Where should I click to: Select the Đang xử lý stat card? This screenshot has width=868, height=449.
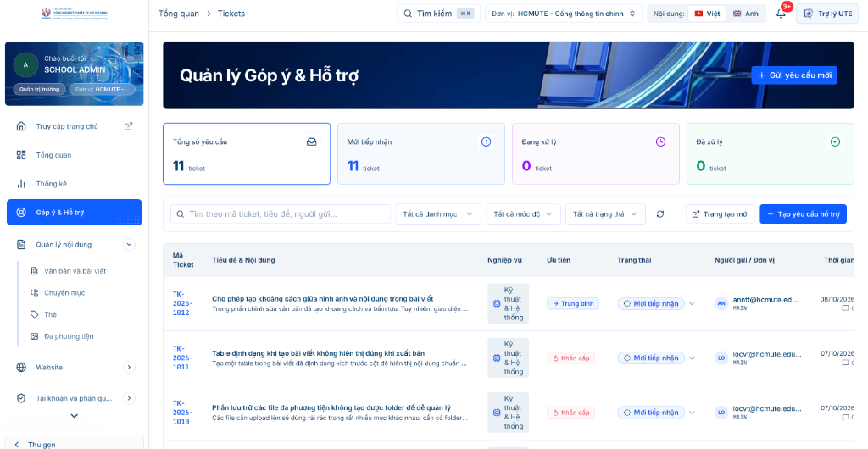(596, 153)
